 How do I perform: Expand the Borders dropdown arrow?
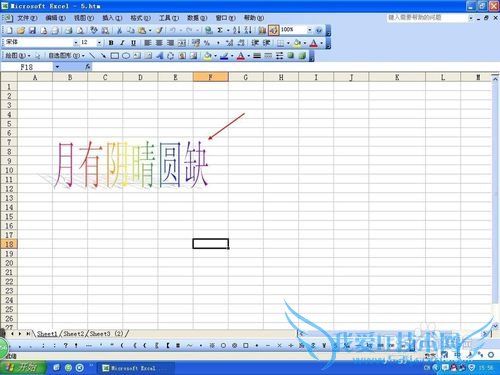tap(288, 43)
